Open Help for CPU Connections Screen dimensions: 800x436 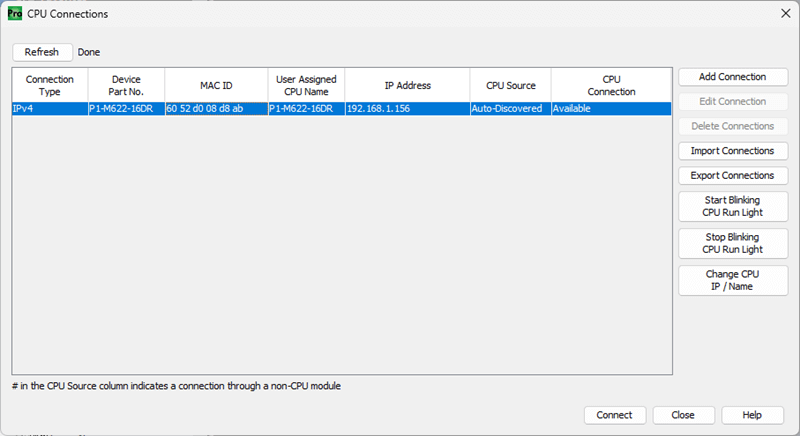(752, 415)
